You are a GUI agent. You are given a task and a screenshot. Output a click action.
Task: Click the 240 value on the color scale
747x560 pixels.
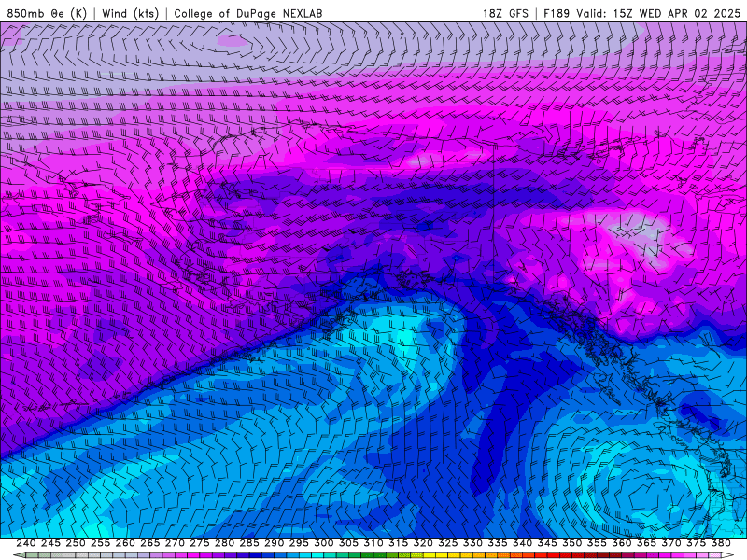click(26, 543)
